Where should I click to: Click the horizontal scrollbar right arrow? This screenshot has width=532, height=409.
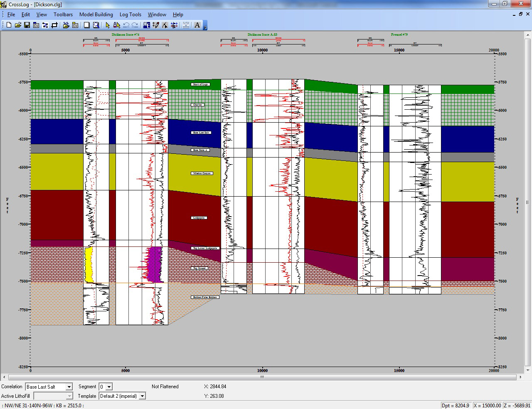[x=521, y=377]
